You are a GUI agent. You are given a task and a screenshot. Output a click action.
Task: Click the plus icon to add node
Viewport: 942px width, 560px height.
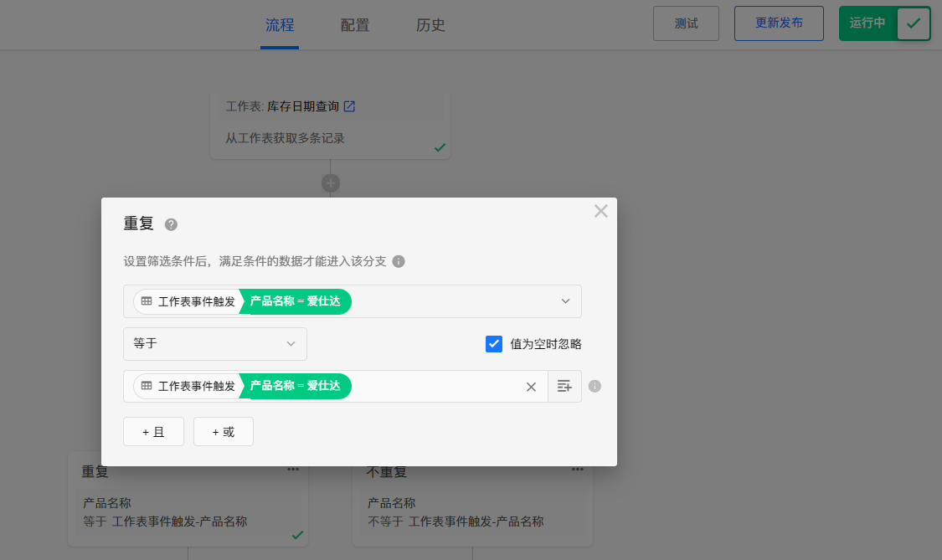(x=331, y=182)
